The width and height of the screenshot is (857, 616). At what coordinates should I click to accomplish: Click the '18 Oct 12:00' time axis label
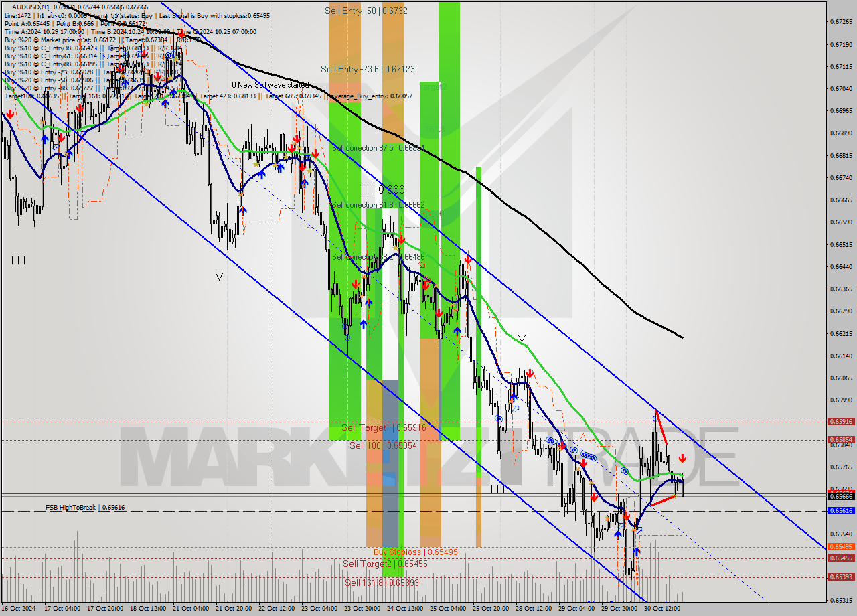[148, 609]
